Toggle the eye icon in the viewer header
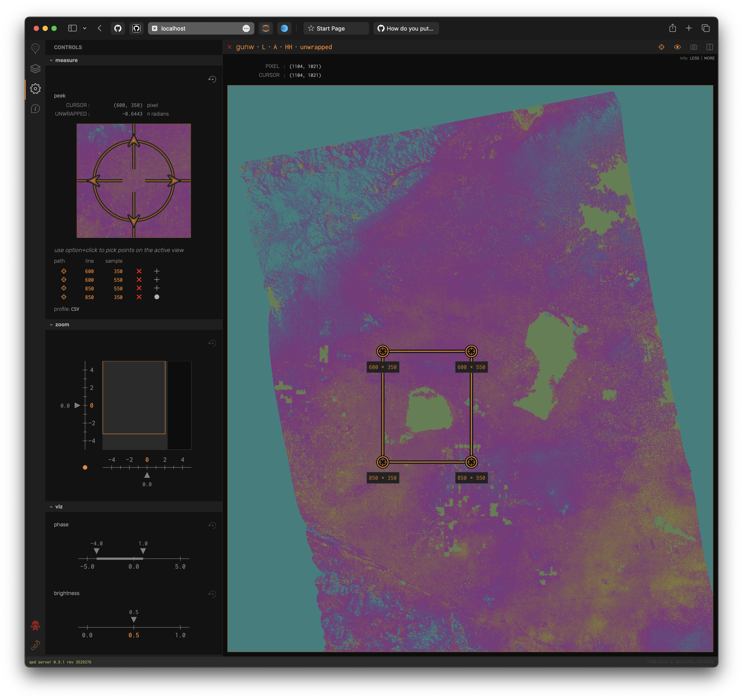The width and height of the screenshot is (743, 700). click(x=677, y=47)
